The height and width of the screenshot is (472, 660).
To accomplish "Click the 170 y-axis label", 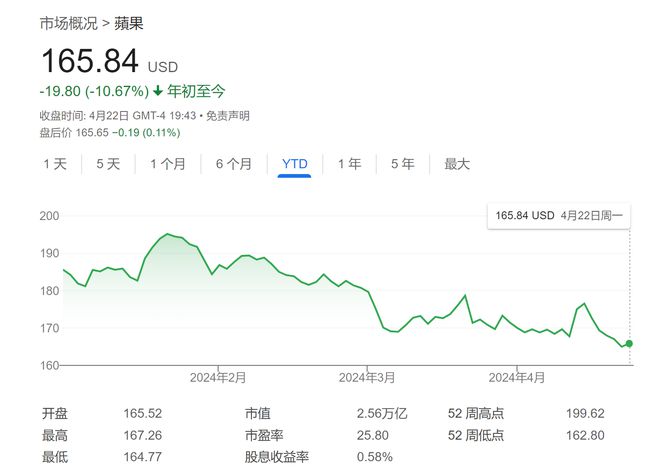I will click(49, 328).
